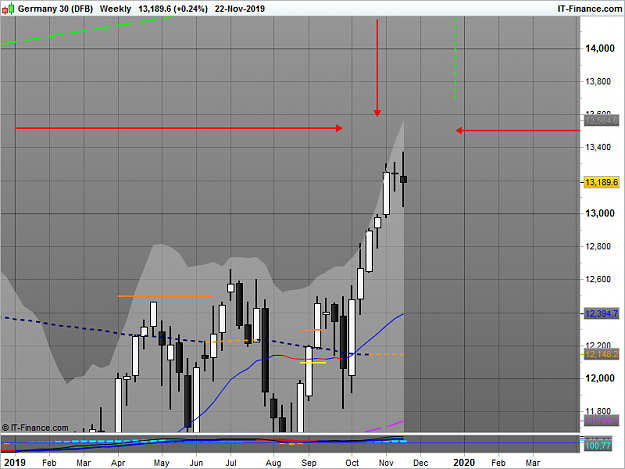Select the short yellow horizontal line near September

(313, 363)
